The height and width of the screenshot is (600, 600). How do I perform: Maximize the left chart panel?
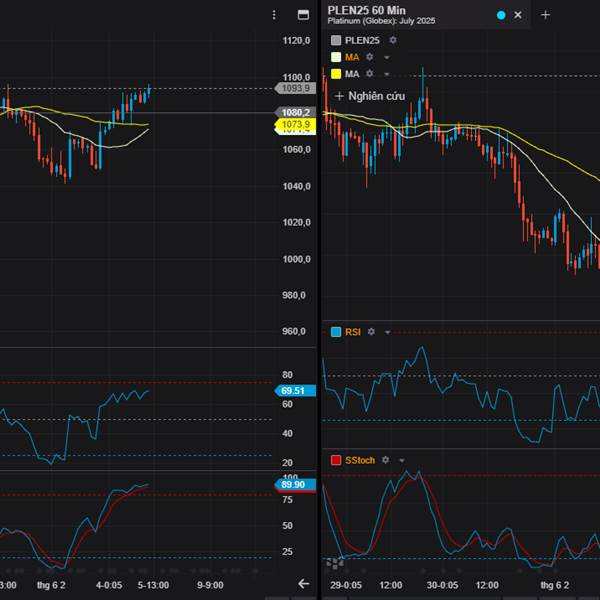303,15
